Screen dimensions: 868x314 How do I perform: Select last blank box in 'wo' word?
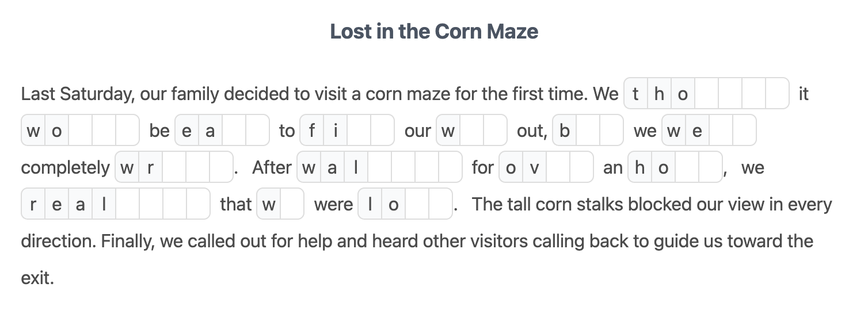pos(127,131)
